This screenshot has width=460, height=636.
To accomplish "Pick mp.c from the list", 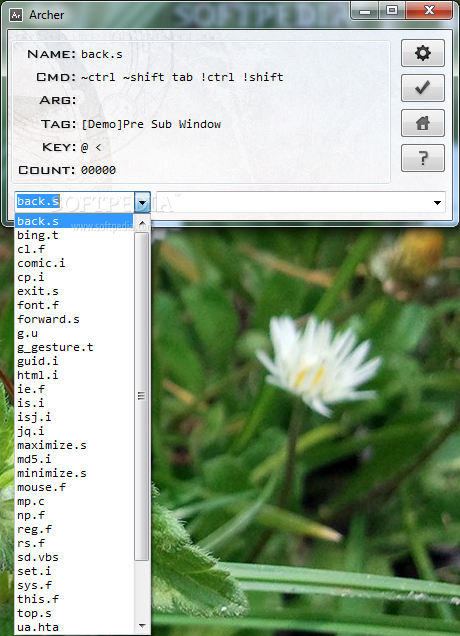I will coord(74,501).
